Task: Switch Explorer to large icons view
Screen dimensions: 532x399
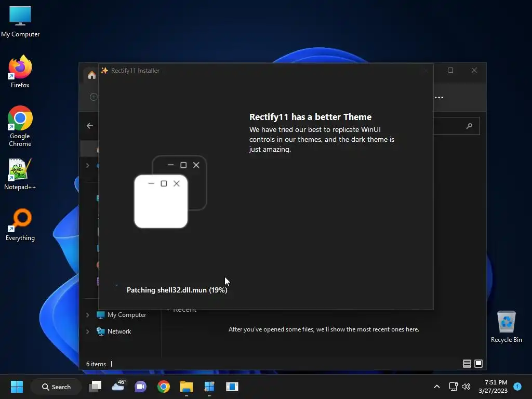Action: 478,364
